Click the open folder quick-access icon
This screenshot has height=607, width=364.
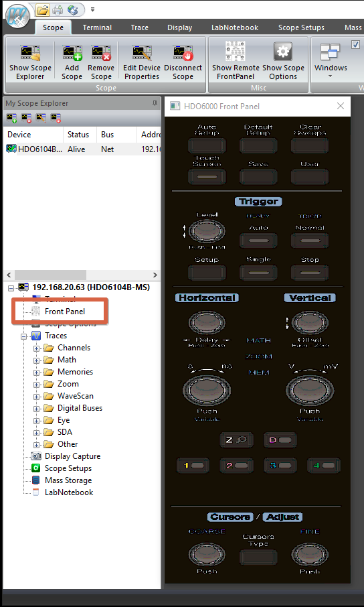tap(43, 10)
